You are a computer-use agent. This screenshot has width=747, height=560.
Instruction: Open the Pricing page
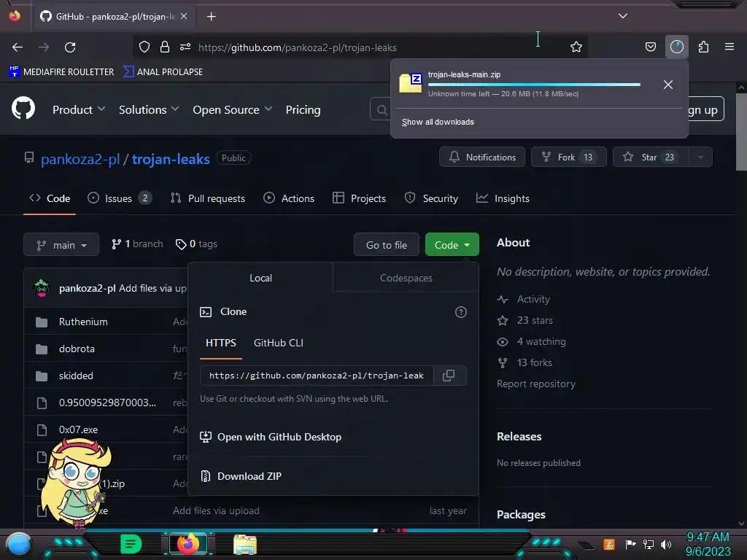point(303,109)
